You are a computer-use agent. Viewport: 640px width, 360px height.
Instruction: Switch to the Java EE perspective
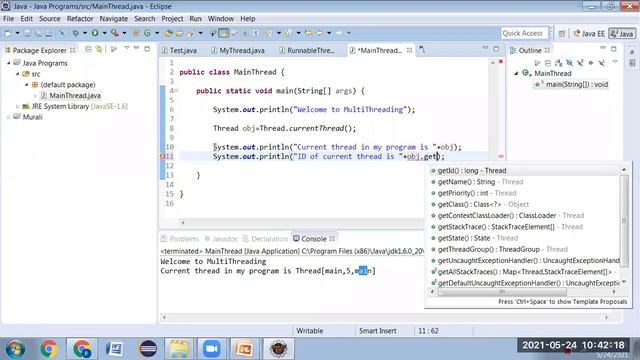tap(589, 34)
